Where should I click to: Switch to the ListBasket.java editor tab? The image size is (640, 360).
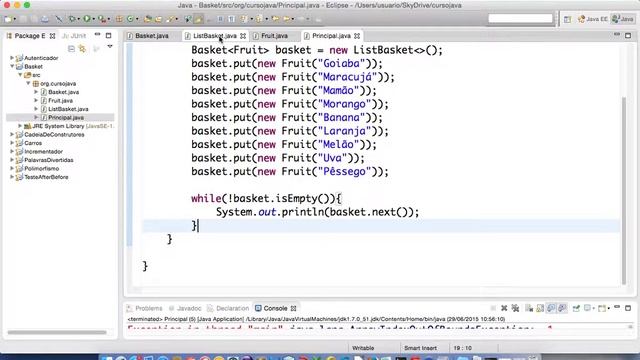pos(214,36)
